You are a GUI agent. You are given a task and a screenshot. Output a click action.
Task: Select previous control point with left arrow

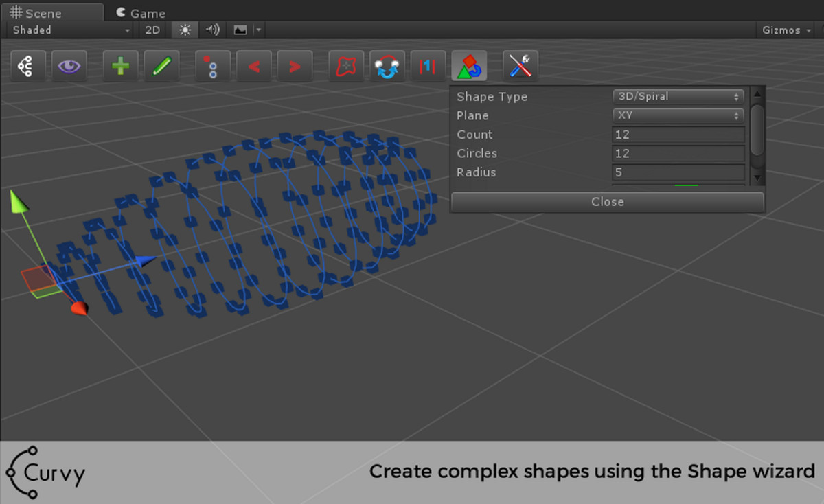point(254,67)
